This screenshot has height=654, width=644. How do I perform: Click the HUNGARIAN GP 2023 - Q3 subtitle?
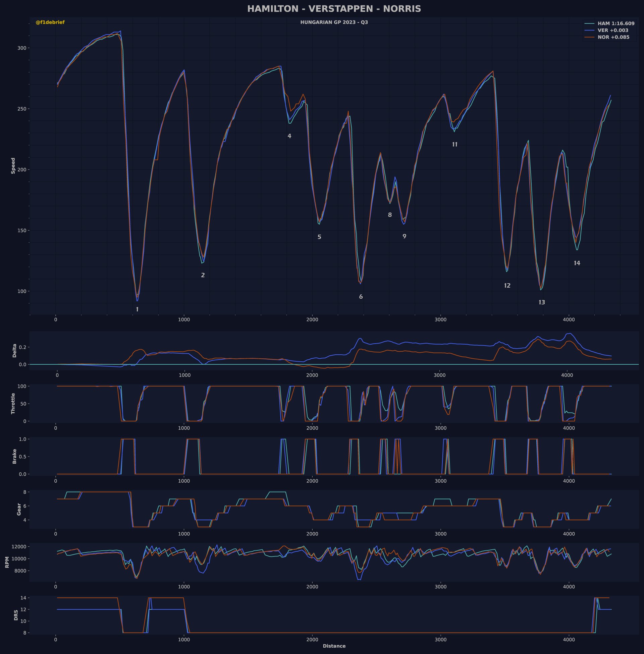(x=334, y=22)
